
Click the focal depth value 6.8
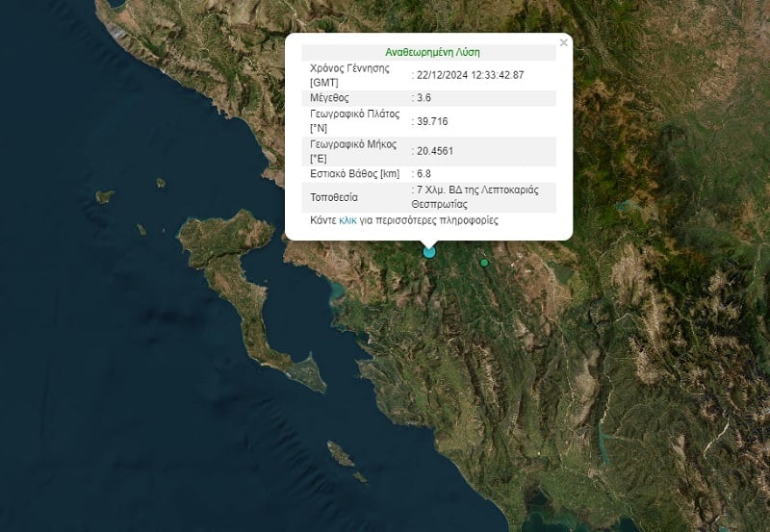423,174
